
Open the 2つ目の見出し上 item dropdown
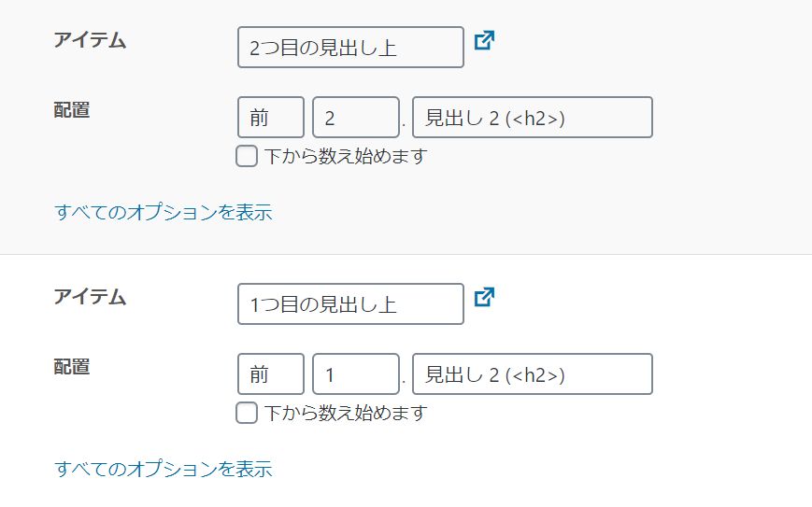tap(350, 47)
